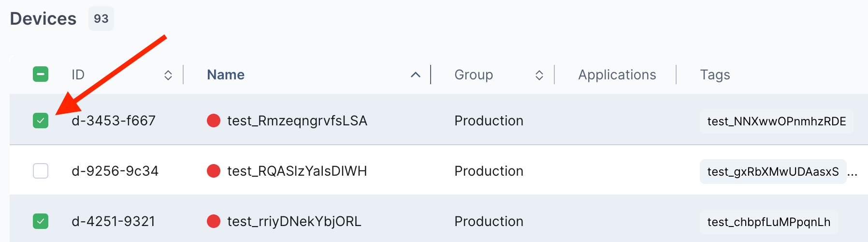Screen dimensions: 868x242
Task: Click the Tags column header
Action: coord(715,75)
